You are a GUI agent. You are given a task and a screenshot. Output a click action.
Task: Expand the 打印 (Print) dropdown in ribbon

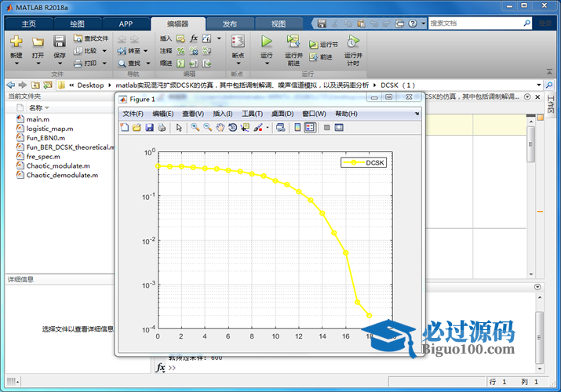[101, 64]
